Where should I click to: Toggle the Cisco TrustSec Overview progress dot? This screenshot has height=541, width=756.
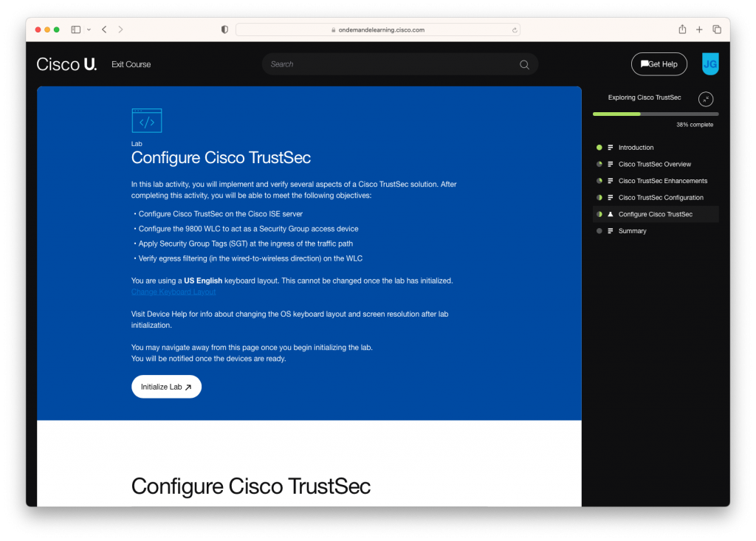tap(599, 164)
